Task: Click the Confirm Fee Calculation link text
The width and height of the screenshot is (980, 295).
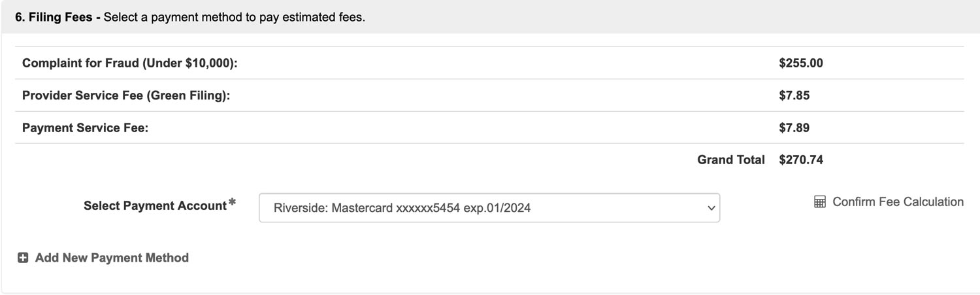Action: click(898, 202)
